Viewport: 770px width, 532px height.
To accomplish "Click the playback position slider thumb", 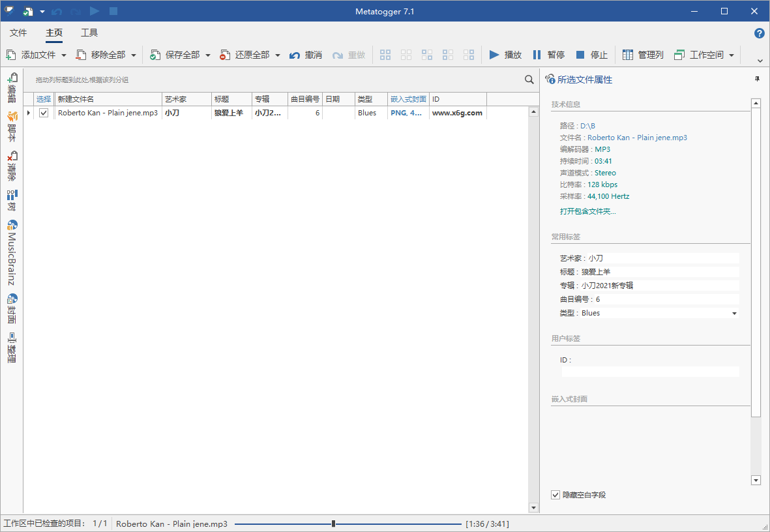I will [333, 524].
